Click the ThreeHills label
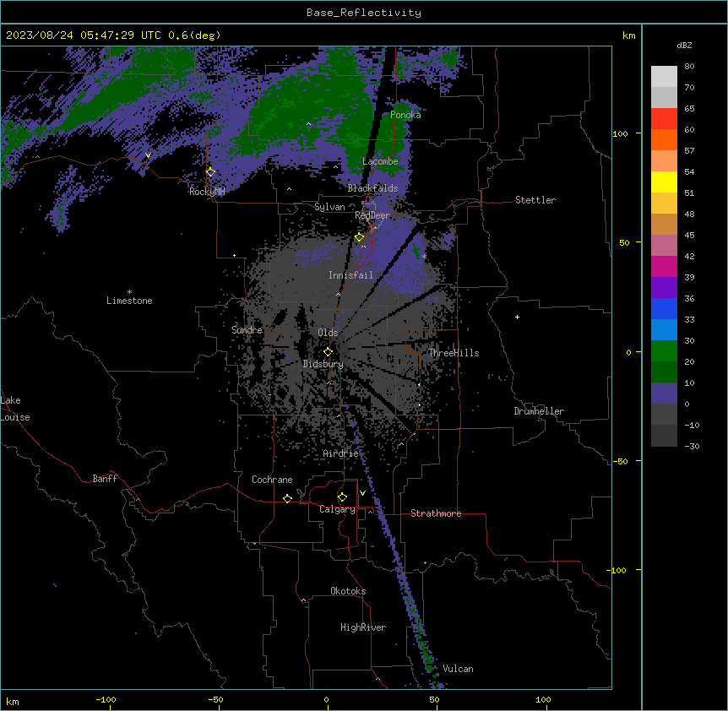728x711 pixels. 454,353
